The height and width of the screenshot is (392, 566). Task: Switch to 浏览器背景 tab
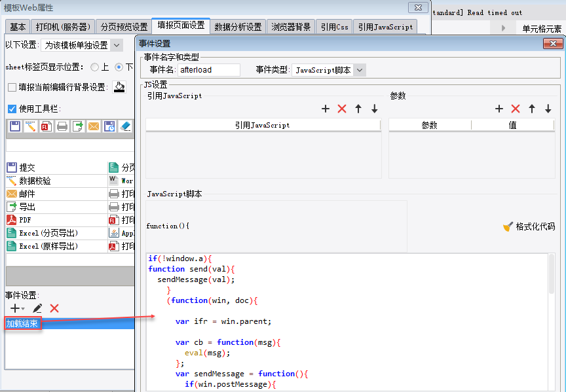pos(291,27)
